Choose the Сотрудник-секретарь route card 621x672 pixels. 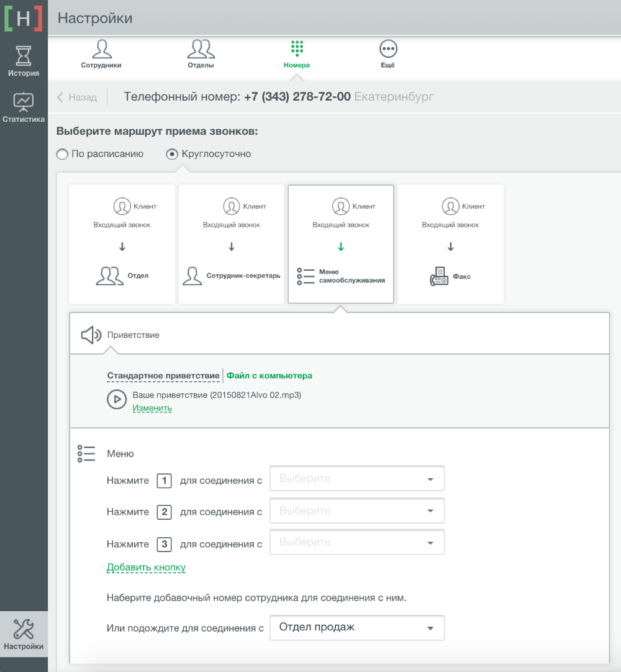click(232, 244)
